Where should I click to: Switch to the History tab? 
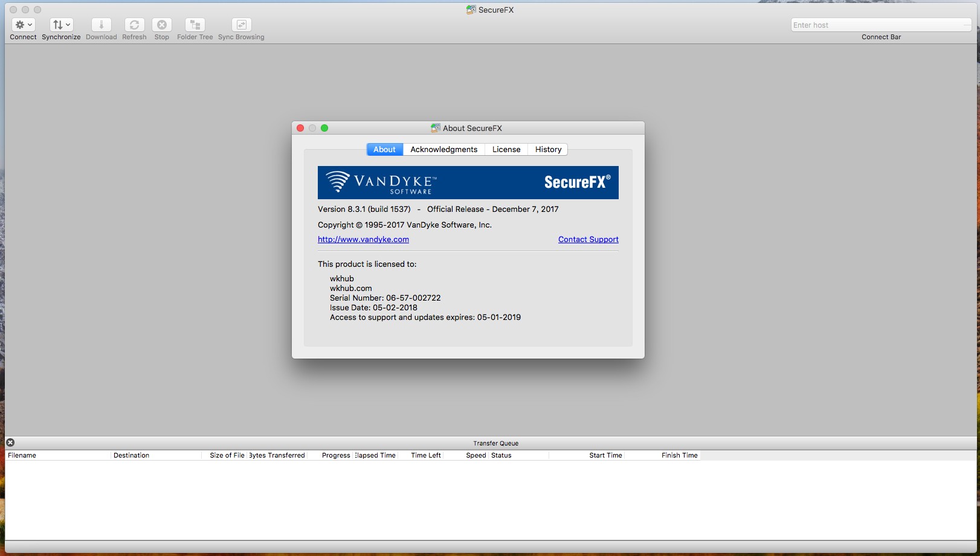click(x=548, y=150)
